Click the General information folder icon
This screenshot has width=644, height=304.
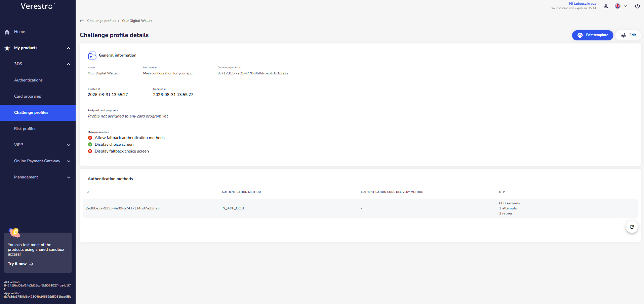(92, 56)
